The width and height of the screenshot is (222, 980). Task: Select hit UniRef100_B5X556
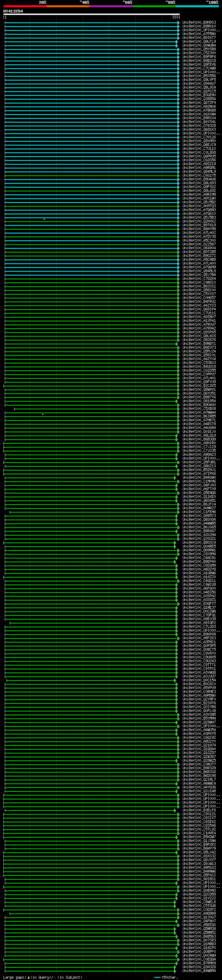click(x=199, y=76)
